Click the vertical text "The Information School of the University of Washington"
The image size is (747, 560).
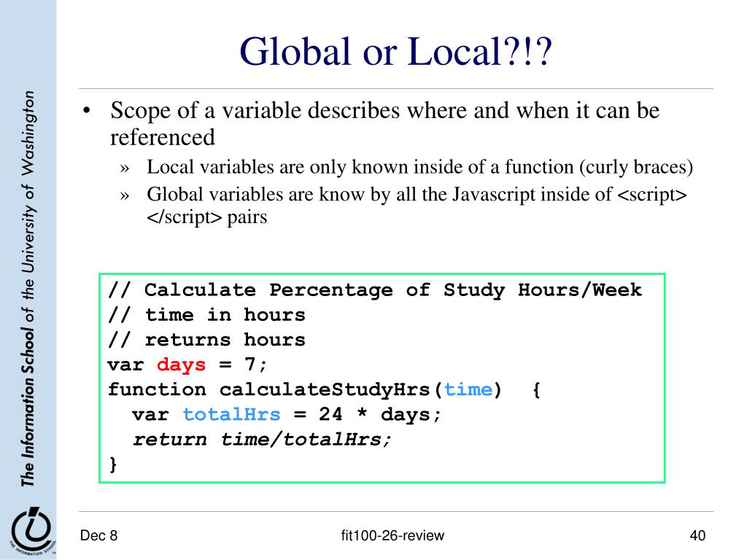point(28,289)
